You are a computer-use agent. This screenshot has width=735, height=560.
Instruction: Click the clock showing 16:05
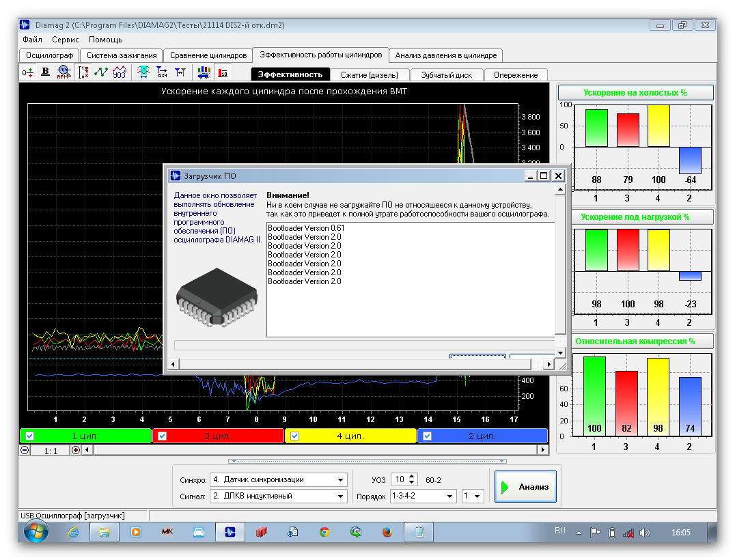[x=680, y=533]
